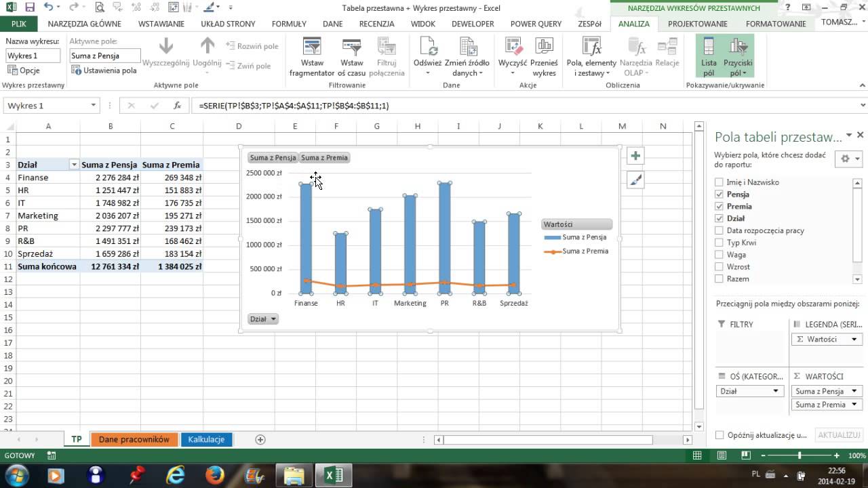Check the Typ Krwi field
868x488 pixels.
click(x=719, y=243)
